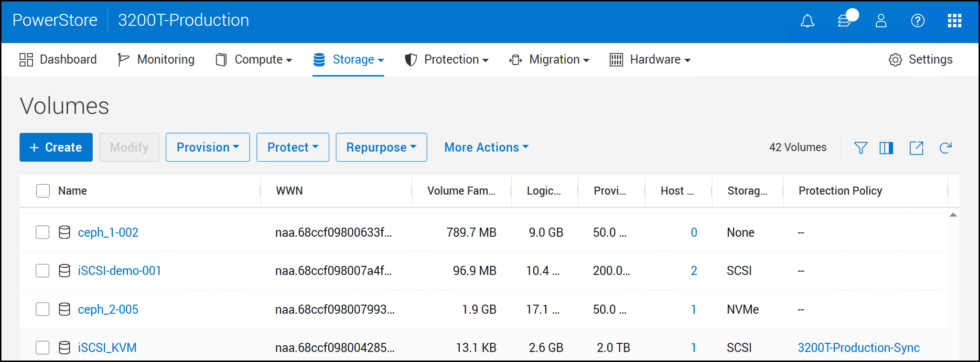
Task: Select the iSCSI_KVM row checkbox
Action: click(43, 348)
